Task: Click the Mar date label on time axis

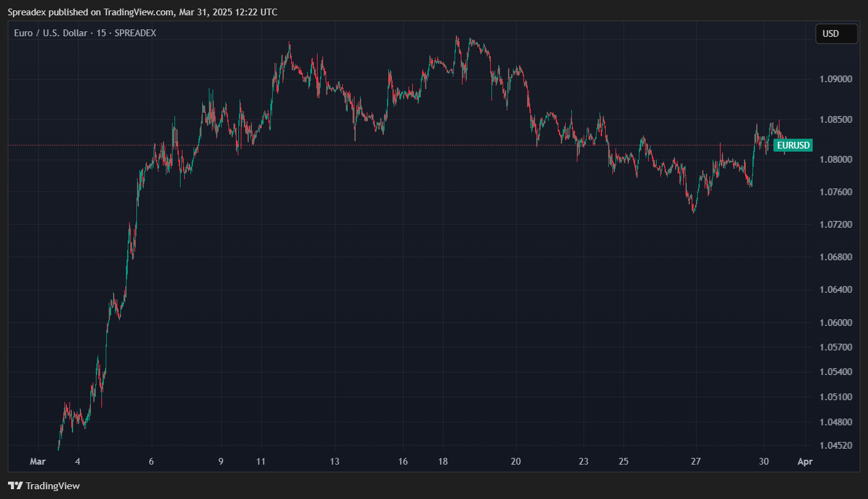Action: pyautogui.click(x=38, y=462)
